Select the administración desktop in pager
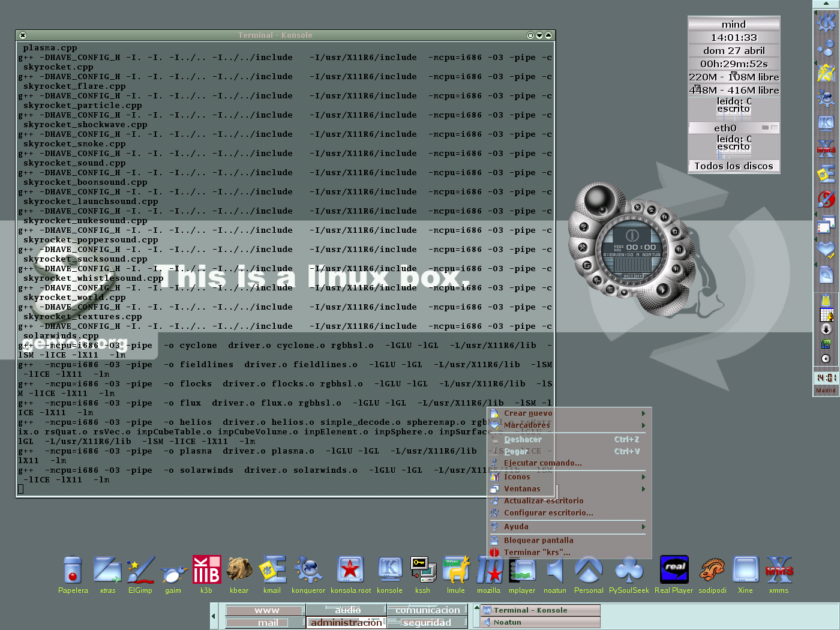 tap(346, 623)
